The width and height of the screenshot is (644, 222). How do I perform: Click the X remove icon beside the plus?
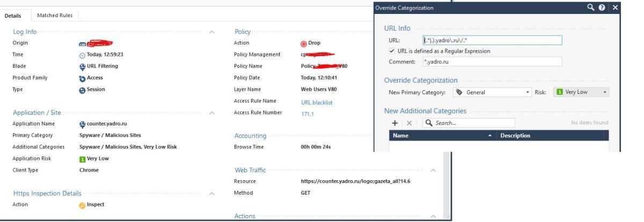(408, 123)
